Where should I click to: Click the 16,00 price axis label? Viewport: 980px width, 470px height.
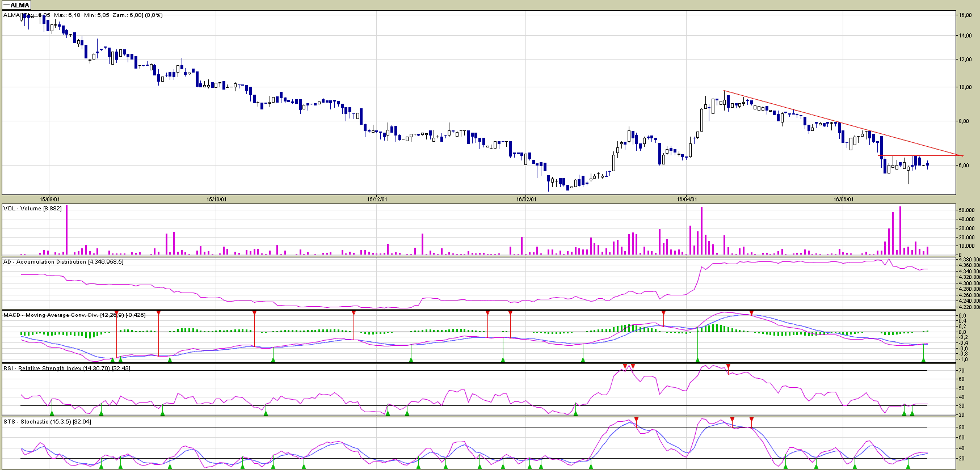[x=965, y=15]
